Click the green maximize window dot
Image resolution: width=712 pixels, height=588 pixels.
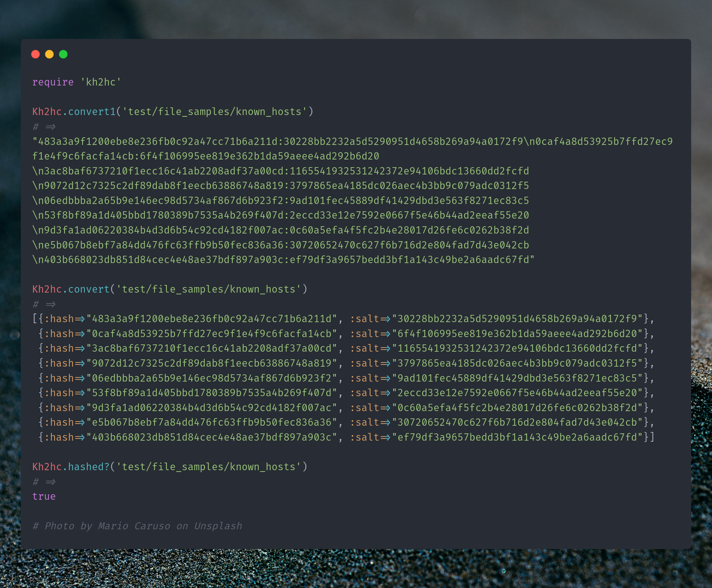pyautogui.click(x=63, y=54)
